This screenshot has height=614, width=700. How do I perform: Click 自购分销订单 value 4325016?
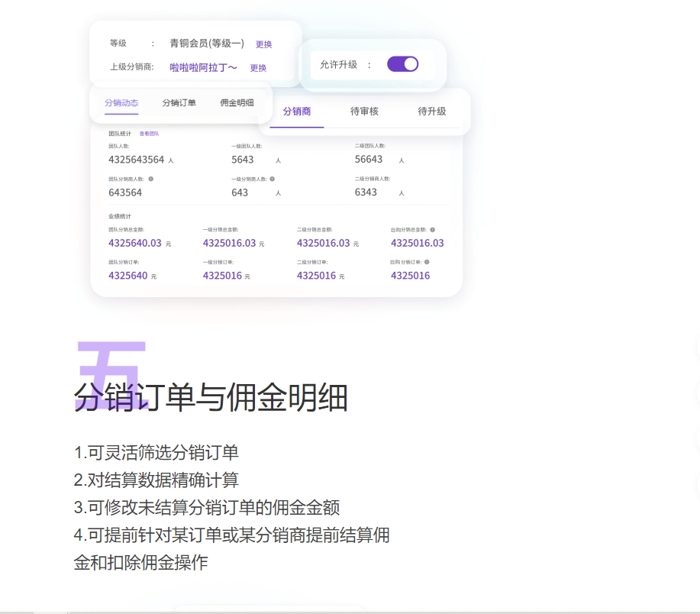pyautogui.click(x=410, y=276)
